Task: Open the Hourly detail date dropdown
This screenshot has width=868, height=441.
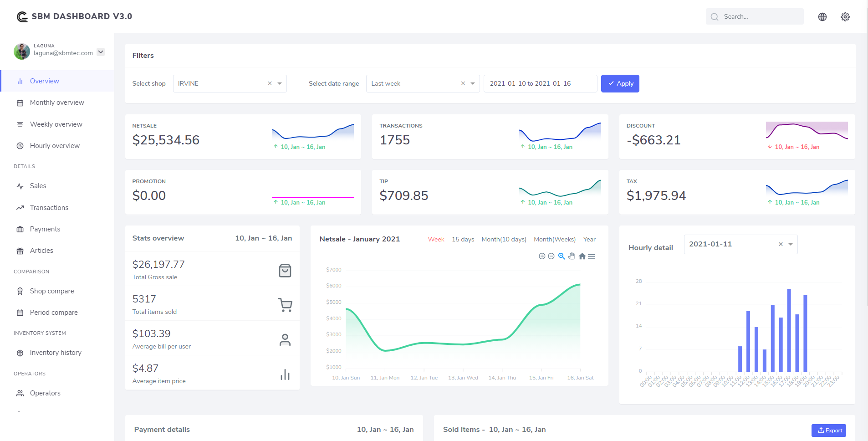Action: [x=791, y=244]
